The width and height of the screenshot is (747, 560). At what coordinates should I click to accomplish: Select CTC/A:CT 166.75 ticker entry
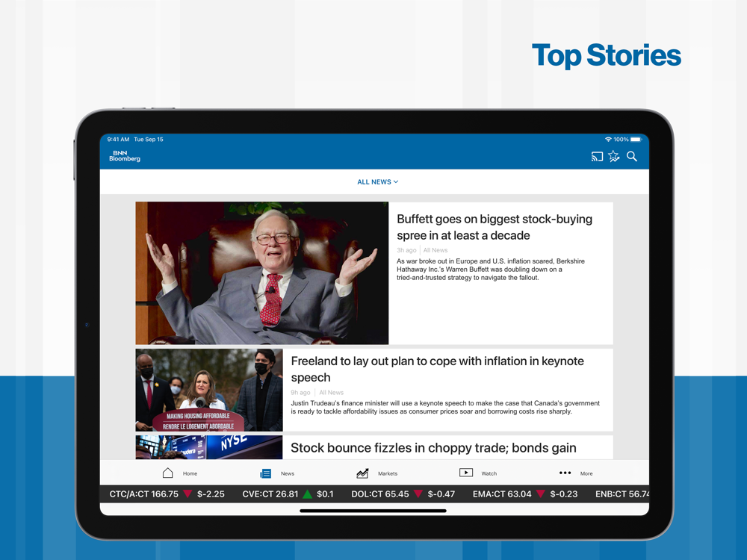[x=167, y=494]
